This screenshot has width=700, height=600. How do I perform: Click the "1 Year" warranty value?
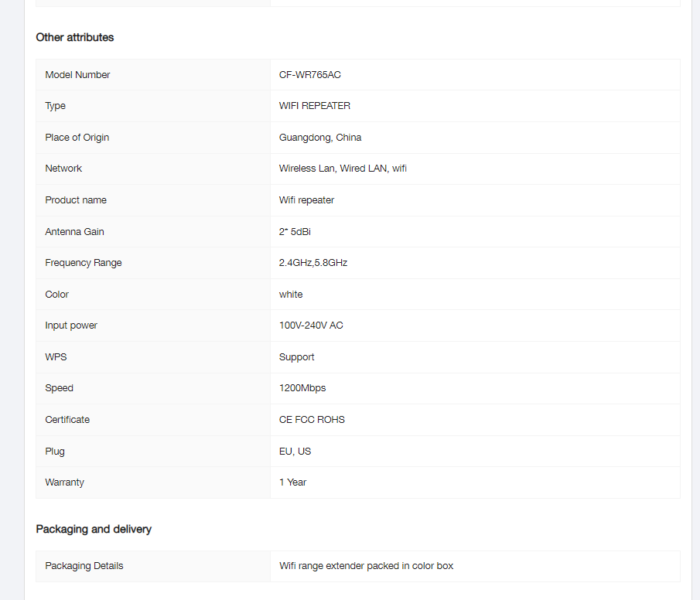tap(292, 482)
